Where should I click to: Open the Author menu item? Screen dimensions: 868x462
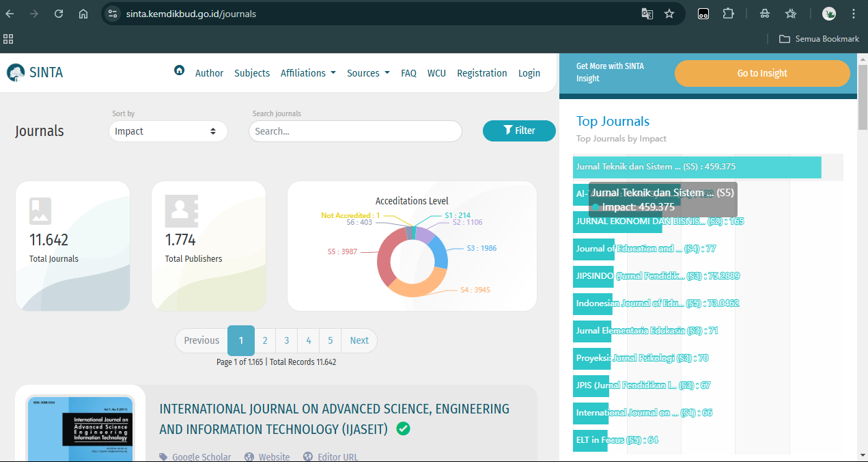tap(209, 73)
